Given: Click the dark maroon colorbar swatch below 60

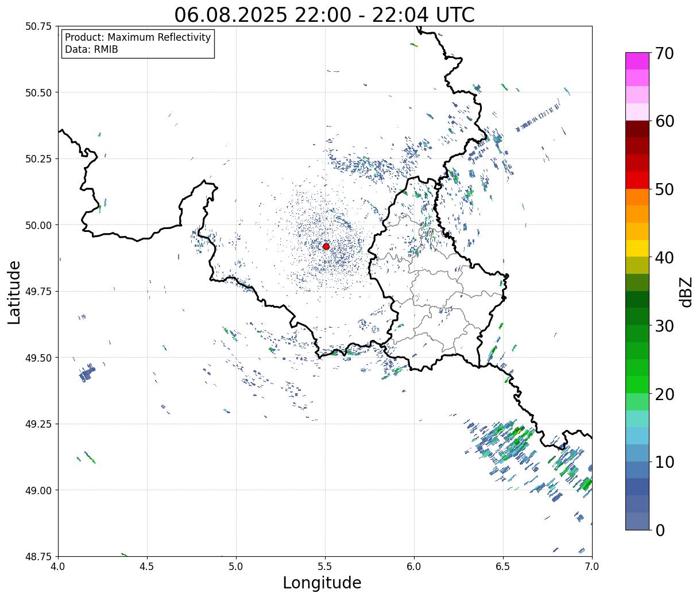Looking at the screenshot, I should click(637, 129).
